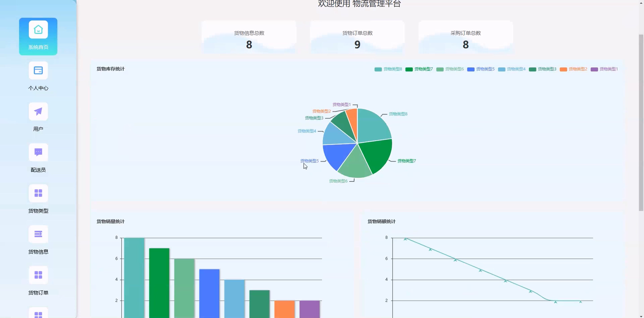Open the 系统首页 home icon

tap(38, 30)
